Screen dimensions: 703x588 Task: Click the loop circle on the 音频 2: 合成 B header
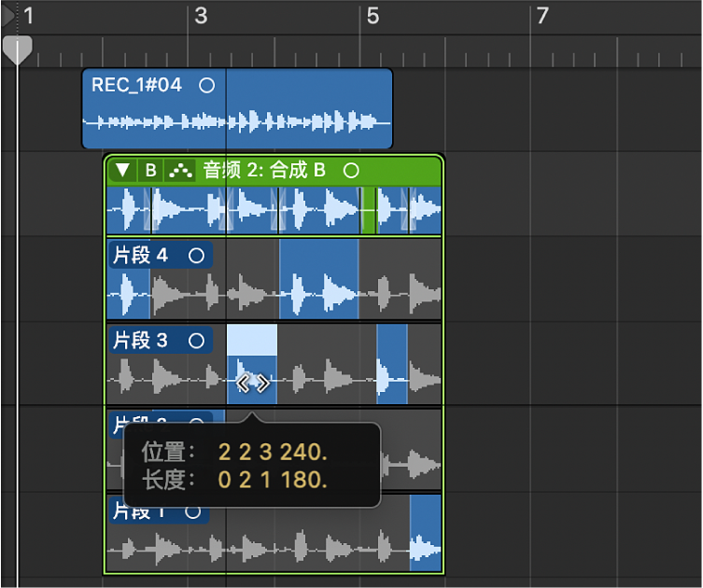[x=351, y=170]
